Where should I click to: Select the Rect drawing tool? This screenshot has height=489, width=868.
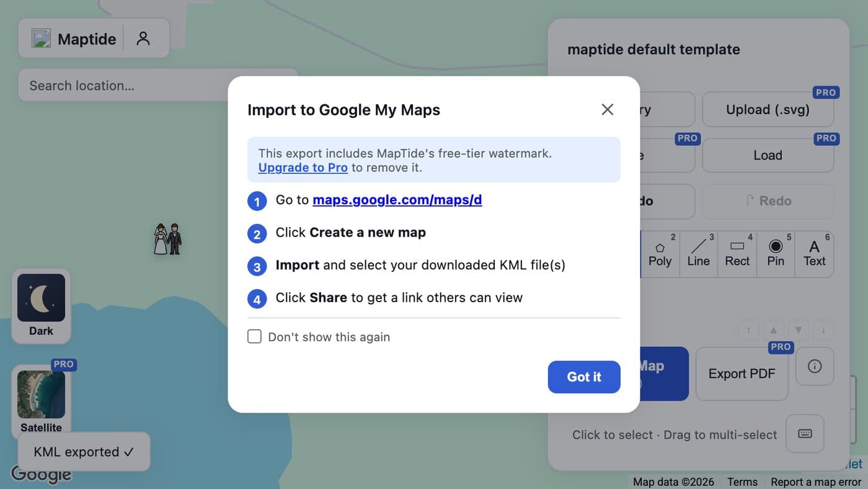point(737,254)
